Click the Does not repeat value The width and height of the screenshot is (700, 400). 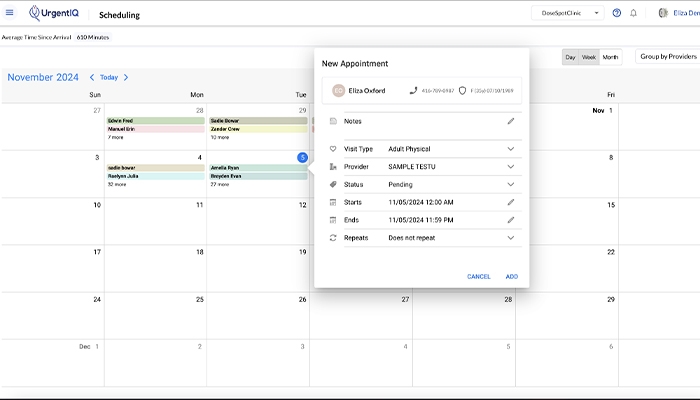pos(412,238)
